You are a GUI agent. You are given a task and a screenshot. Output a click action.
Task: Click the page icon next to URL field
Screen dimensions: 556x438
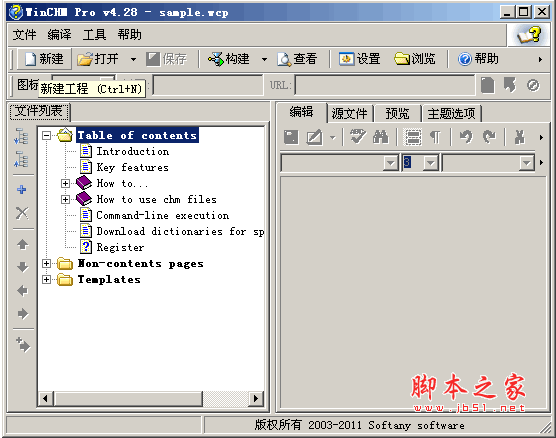tap(488, 85)
